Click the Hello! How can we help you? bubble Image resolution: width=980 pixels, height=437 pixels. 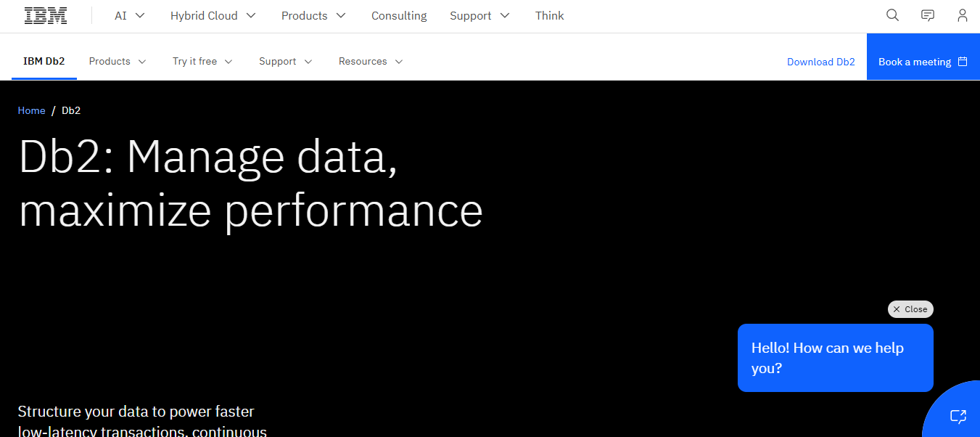click(x=835, y=358)
